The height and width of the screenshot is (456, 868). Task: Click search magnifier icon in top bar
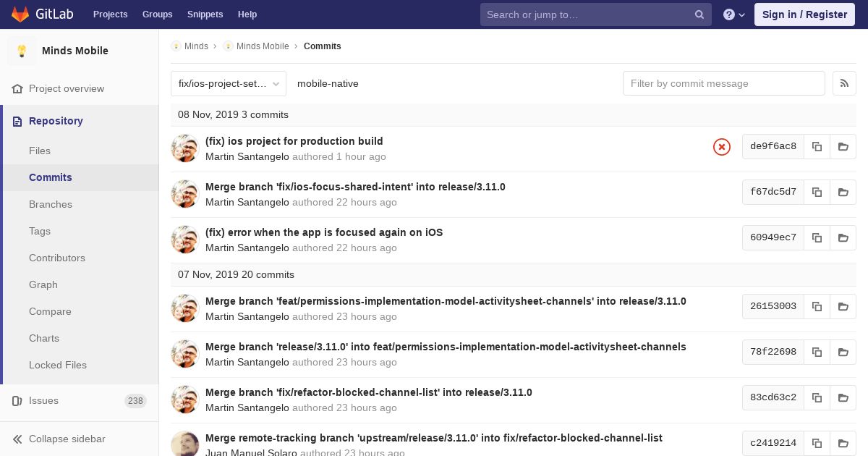tap(699, 14)
